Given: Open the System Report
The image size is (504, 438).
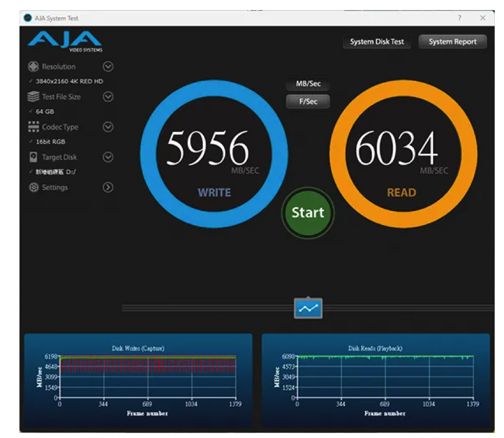Looking at the screenshot, I should tap(453, 42).
